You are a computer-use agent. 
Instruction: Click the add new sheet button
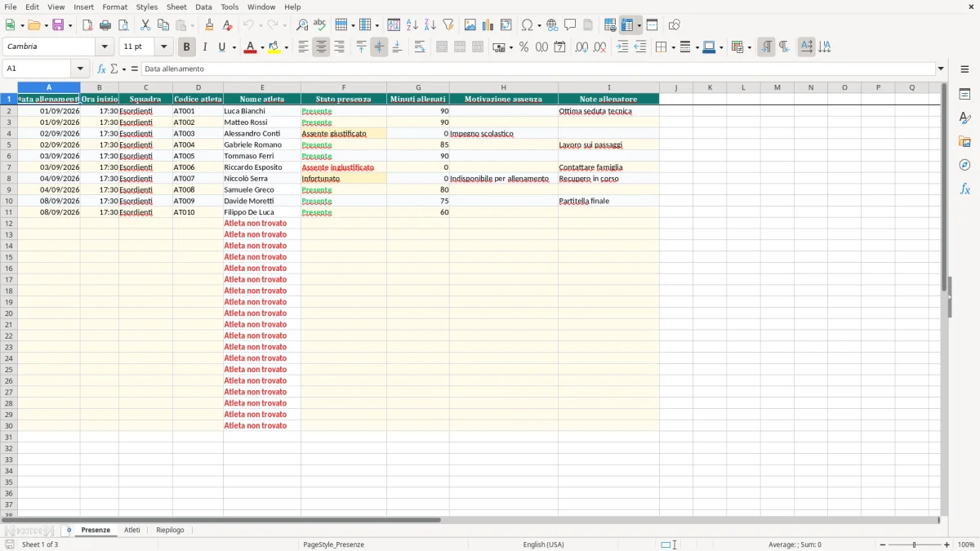pyautogui.click(x=69, y=531)
